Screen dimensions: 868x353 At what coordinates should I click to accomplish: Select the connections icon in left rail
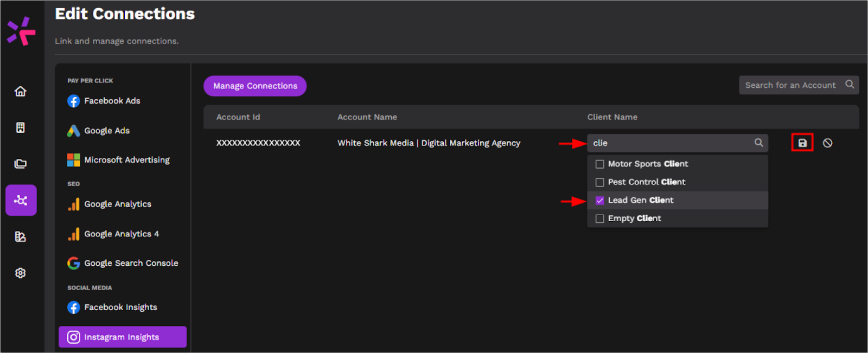coord(21,200)
